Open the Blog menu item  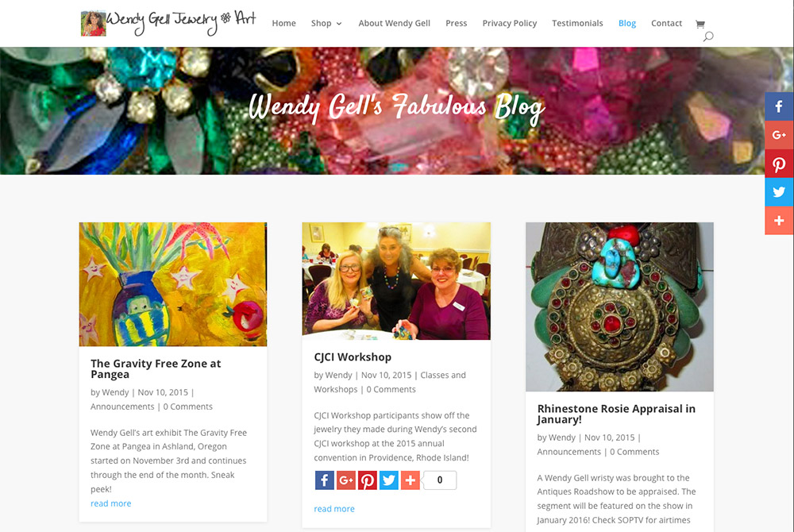pyautogui.click(x=627, y=23)
